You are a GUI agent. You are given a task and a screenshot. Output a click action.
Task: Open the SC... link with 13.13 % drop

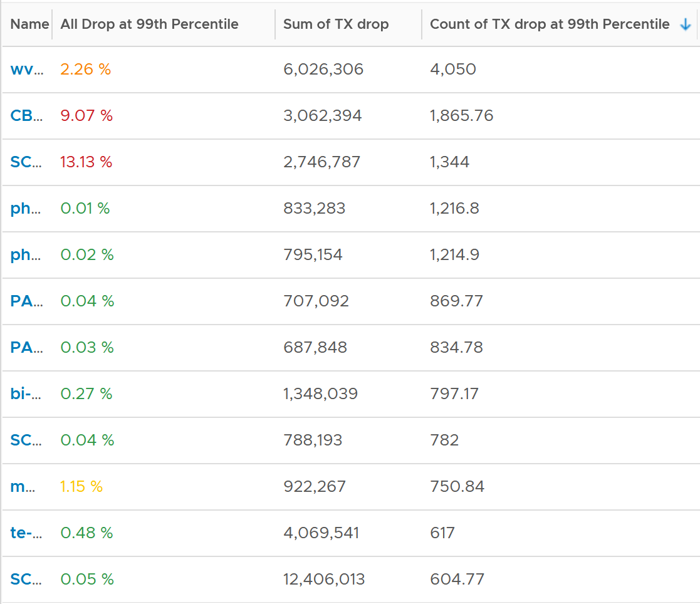26,162
